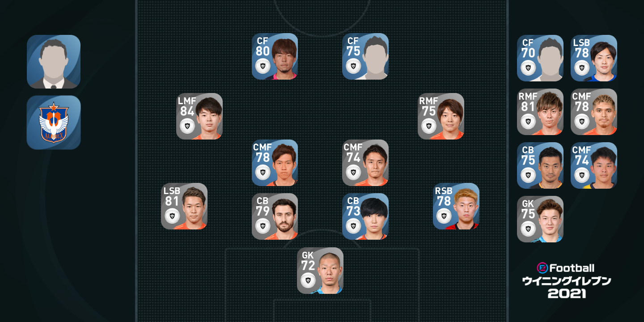Image resolution: width=644 pixels, height=322 pixels.
Task: Select substitute goalkeeper rated 75
Action: [540, 219]
